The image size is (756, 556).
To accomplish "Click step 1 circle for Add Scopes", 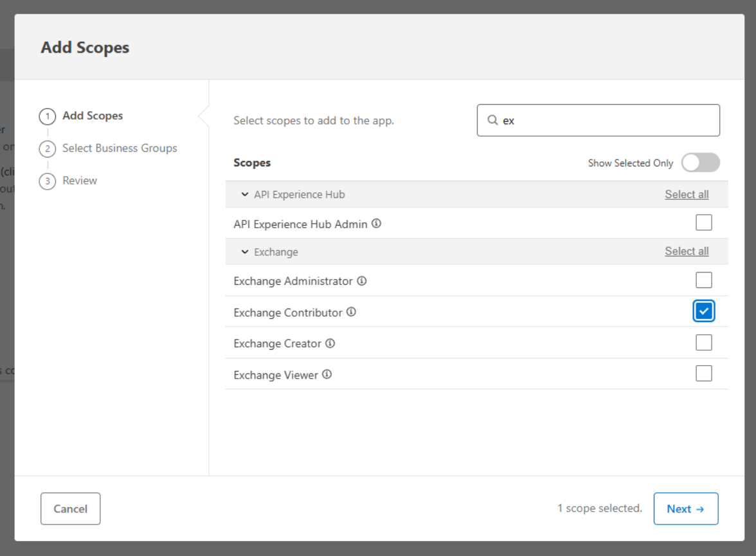I will 48,116.
